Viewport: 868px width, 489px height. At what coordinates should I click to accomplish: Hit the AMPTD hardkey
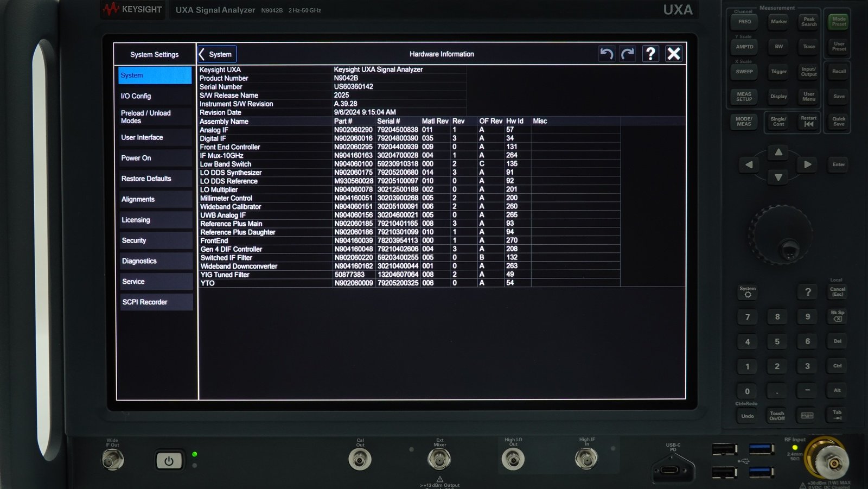(744, 47)
